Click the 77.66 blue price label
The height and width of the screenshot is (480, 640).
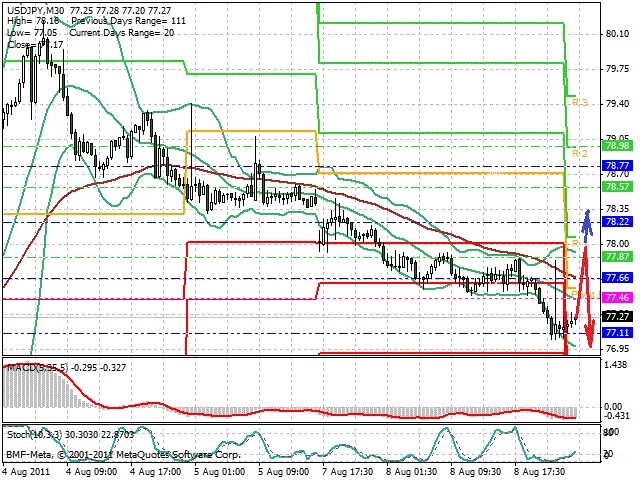coord(617,278)
